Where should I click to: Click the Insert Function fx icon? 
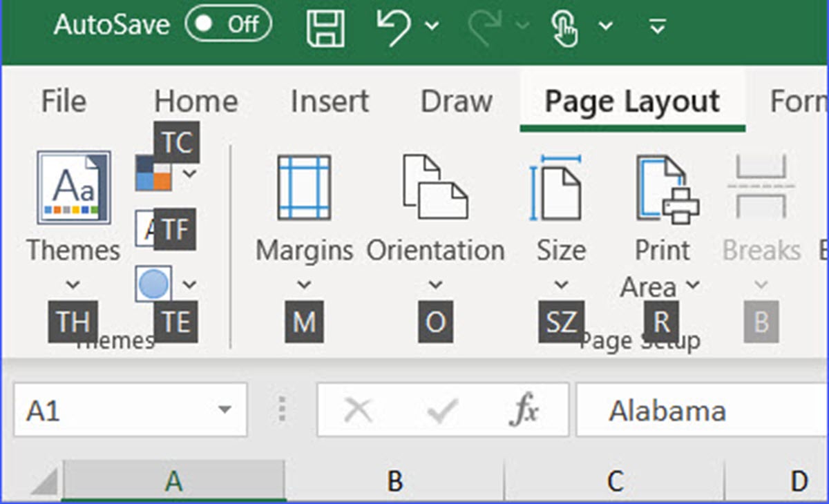(x=524, y=409)
